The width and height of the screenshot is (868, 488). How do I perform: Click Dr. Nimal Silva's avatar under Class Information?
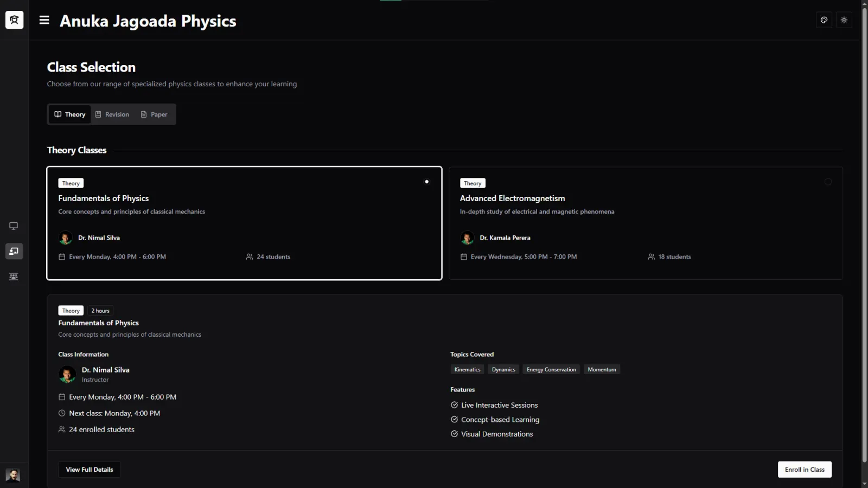coord(67,374)
